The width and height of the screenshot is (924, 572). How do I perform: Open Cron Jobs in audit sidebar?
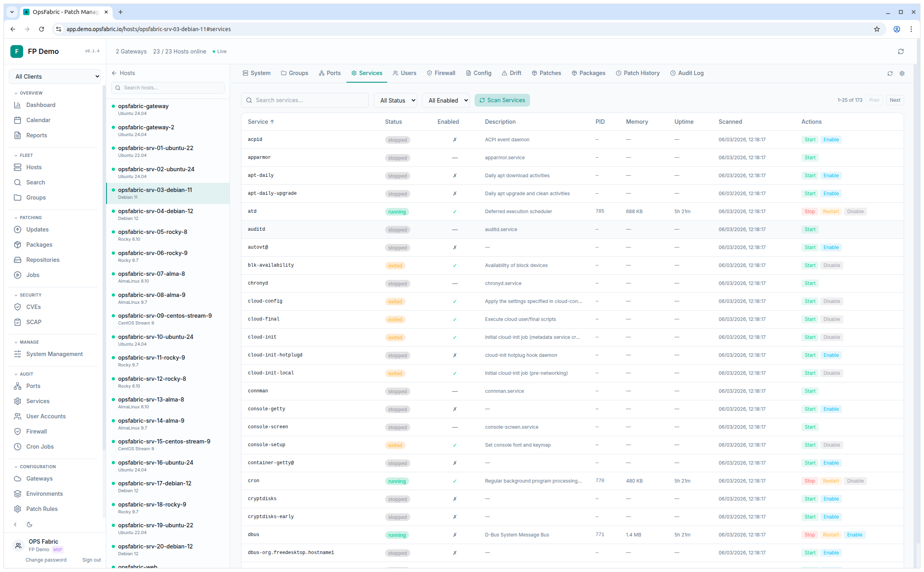[x=40, y=447]
